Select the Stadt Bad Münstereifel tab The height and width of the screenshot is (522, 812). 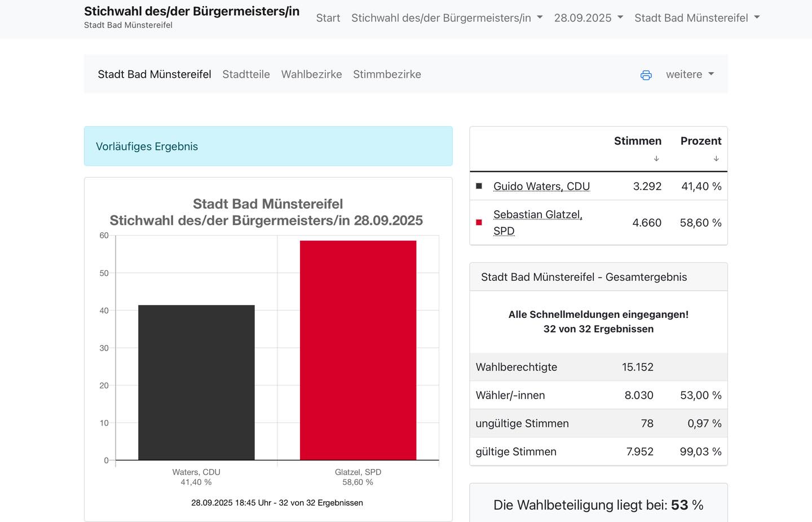coord(155,74)
